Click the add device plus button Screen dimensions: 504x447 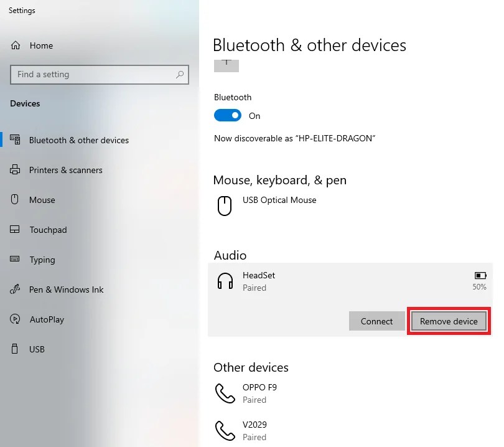[x=226, y=65]
